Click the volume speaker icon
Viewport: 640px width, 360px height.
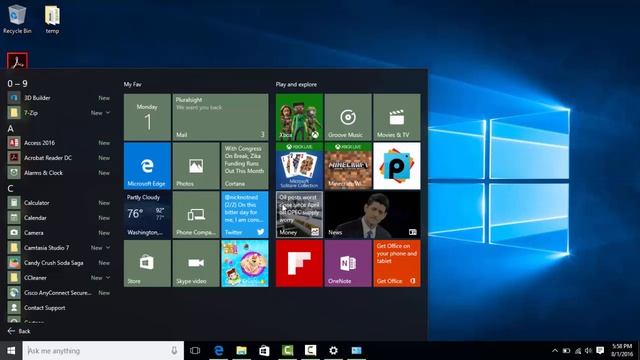pos(589,351)
